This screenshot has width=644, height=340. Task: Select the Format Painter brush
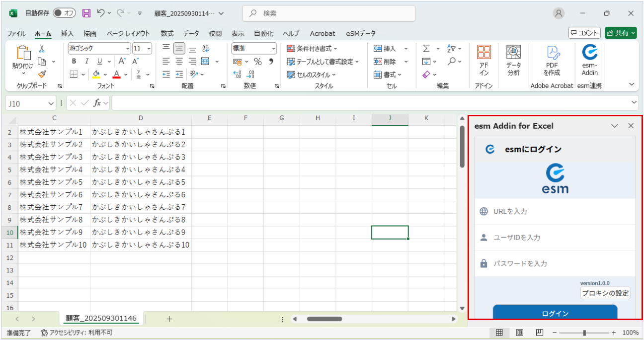click(42, 74)
